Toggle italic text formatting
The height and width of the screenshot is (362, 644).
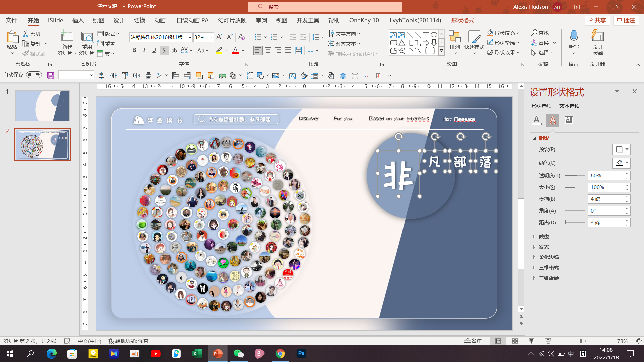144,50
